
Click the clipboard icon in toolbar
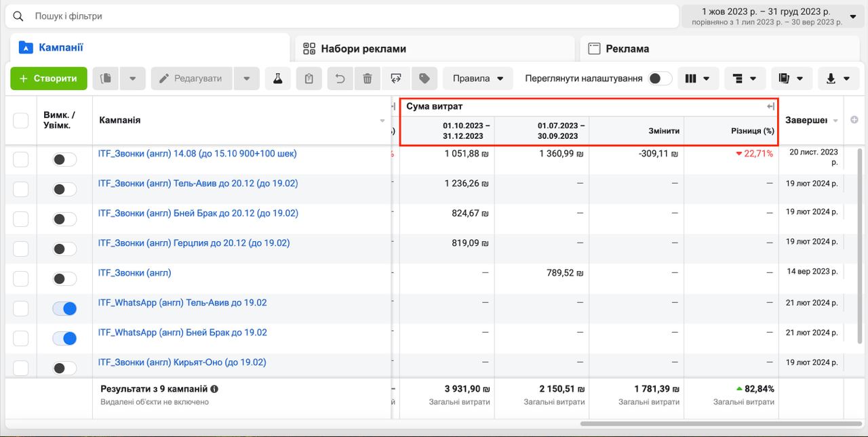click(309, 79)
